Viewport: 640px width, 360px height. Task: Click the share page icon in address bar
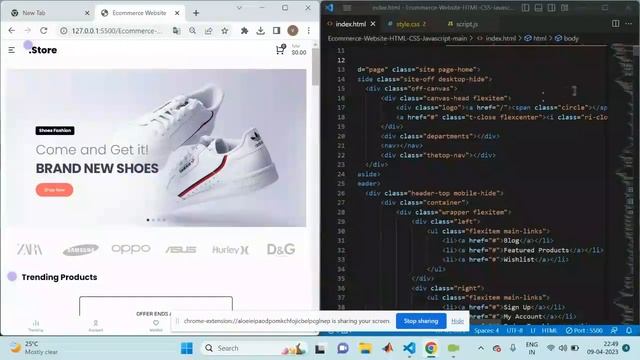tap(209, 31)
